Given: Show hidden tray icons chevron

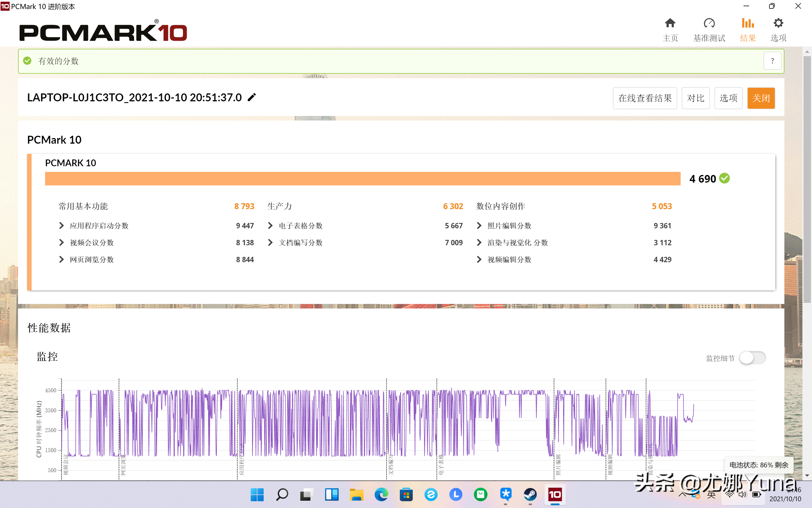Looking at the screenshot, I should pyautogui.click(x=682, y=494).
